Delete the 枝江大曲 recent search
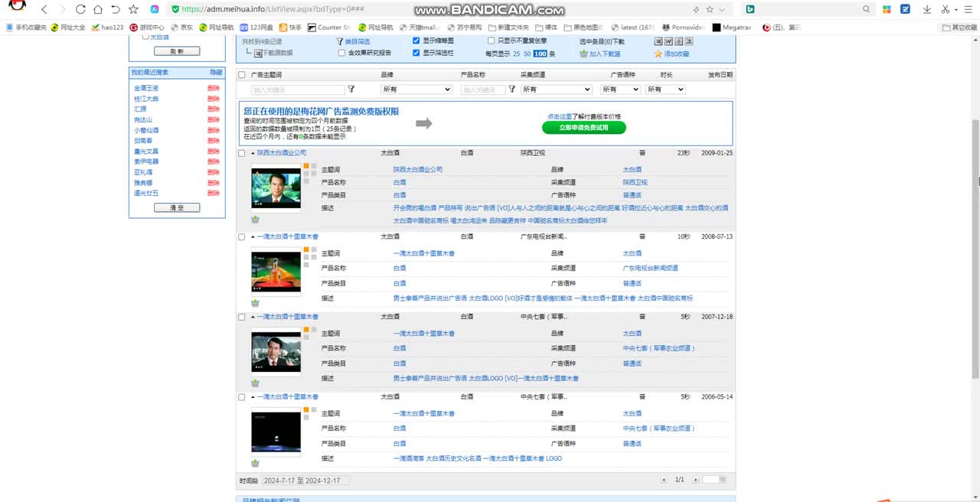 pyautogui.click(x=213, y=99)
